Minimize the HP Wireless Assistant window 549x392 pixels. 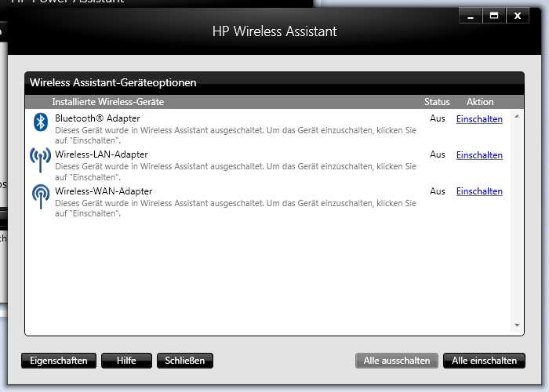point(471,16)
